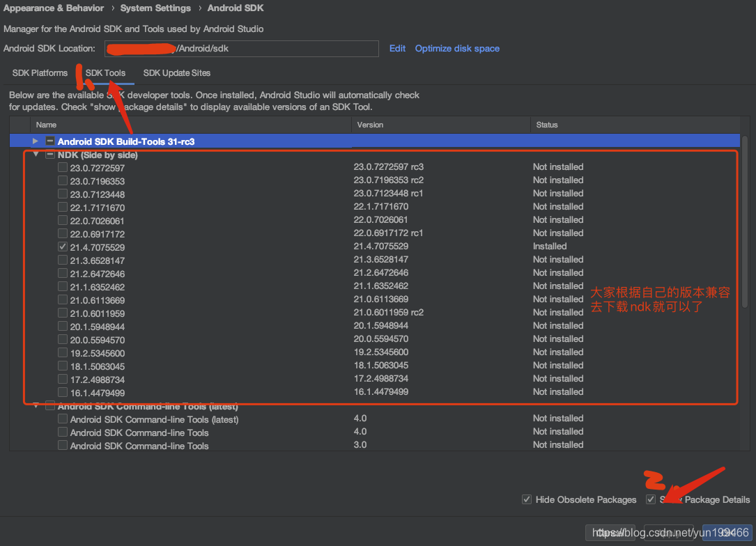Screen dimensions: 756x546
Task: Check NDK 16.1.4479499
Action: (63, 392)
